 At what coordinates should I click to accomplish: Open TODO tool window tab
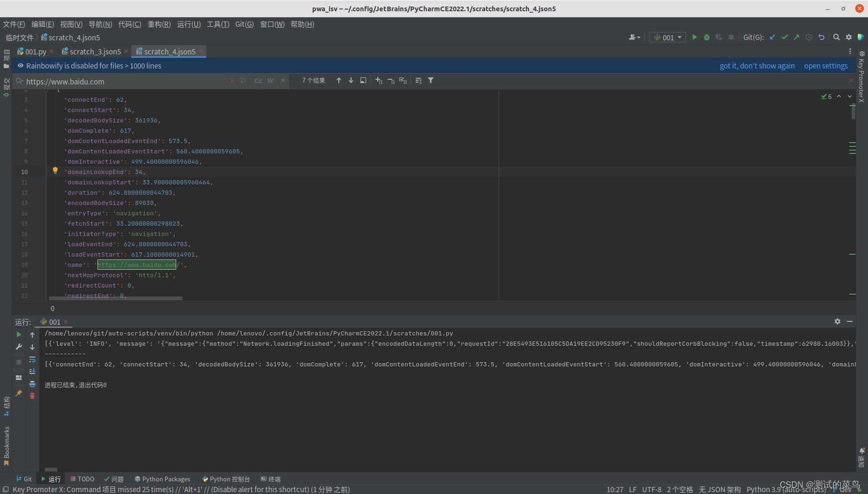(x=82, y=479)
